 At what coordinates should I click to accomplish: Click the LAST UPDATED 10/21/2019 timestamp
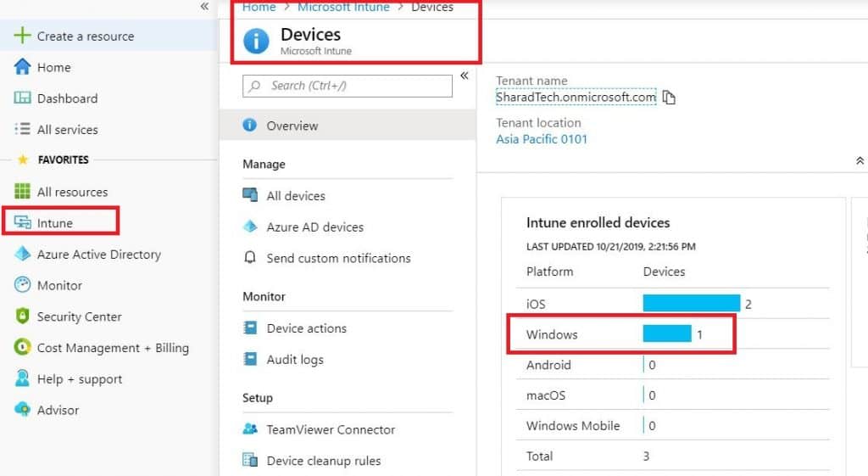[610, 247]
